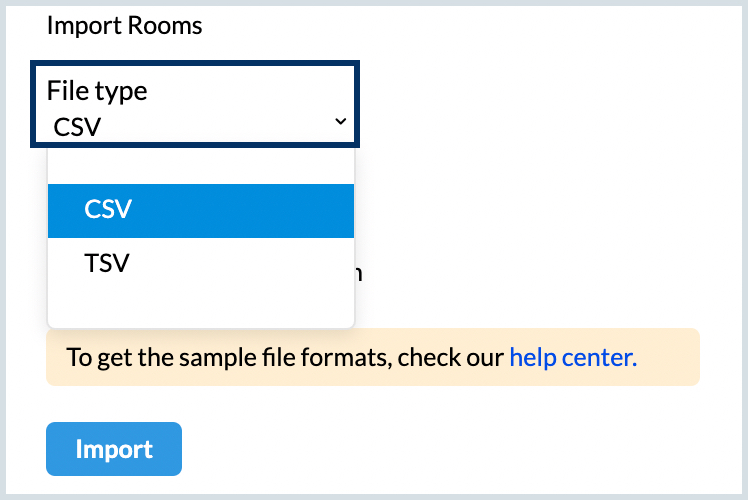Click the File type label text
The height and width of the screenshot is (500, 748).
coord(96,90)
